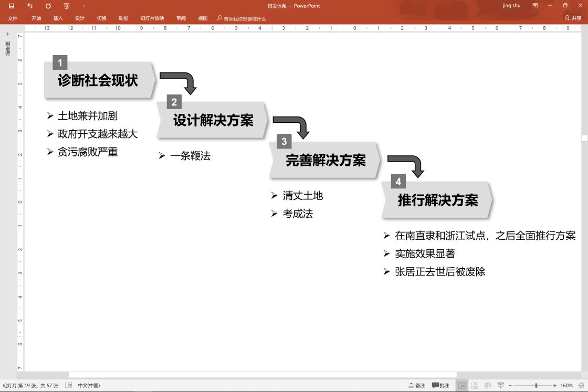Open the spell check icon in the status bar
The width and height of the screenshot is (588, 392).
coord(68,385)
